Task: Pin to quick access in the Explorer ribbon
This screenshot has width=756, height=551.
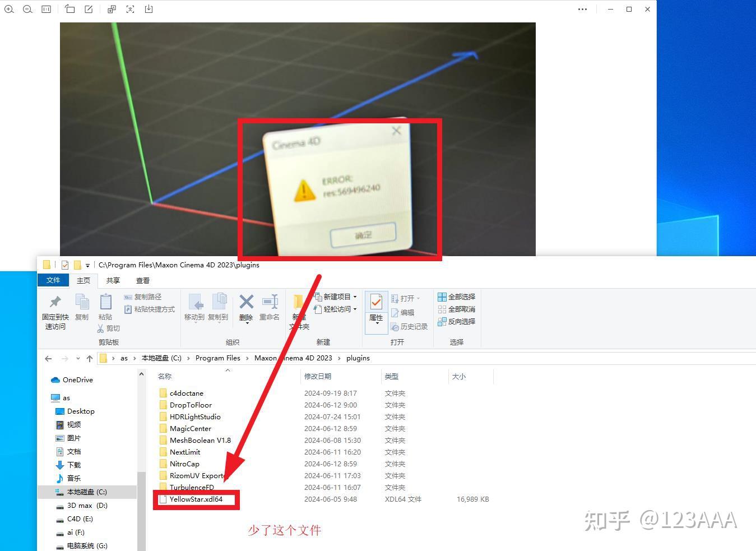Action: point(55,312)
